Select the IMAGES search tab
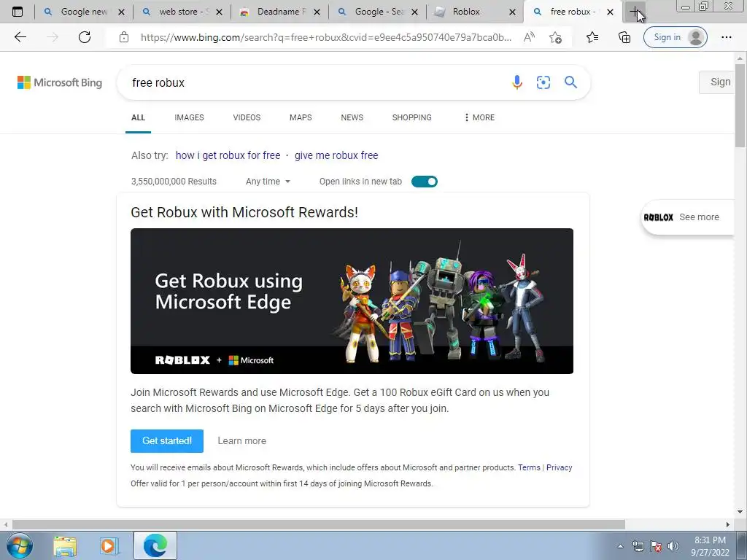The height and width of the screenshot is (560, 747). [189, 117]
